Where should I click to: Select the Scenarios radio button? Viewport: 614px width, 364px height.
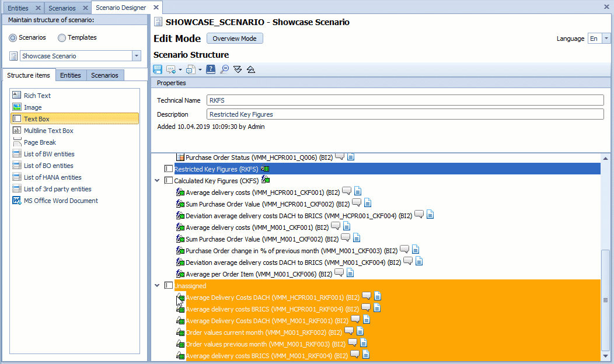(12, 38)
